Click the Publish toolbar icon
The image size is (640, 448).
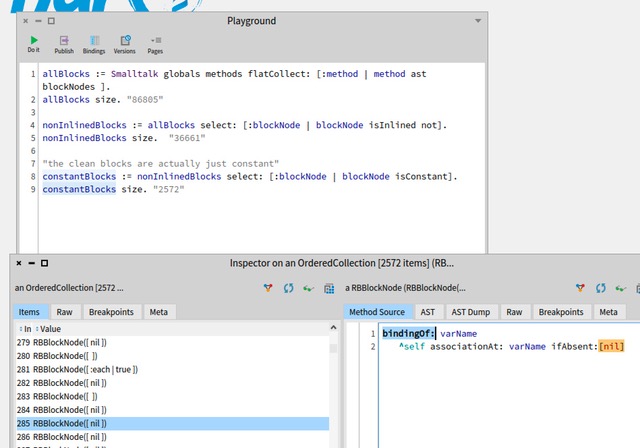(x=64, y=43)
